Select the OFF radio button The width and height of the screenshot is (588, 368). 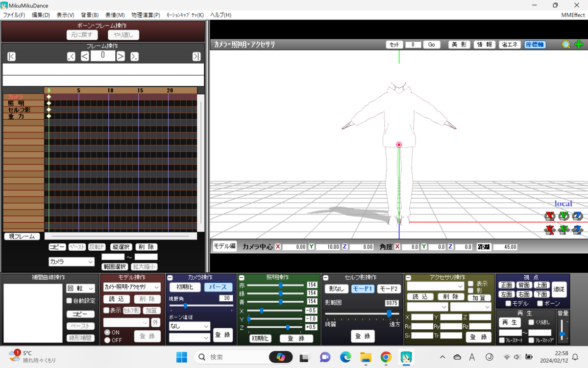[107, 340]
